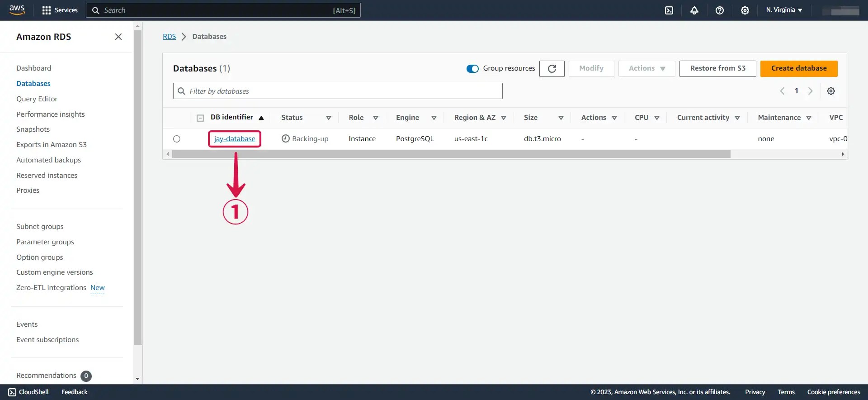This screenshot has height=400, width=868.
Task: Open the Privacy footer link
Action: pyautogui.click(x=755, y=392)
